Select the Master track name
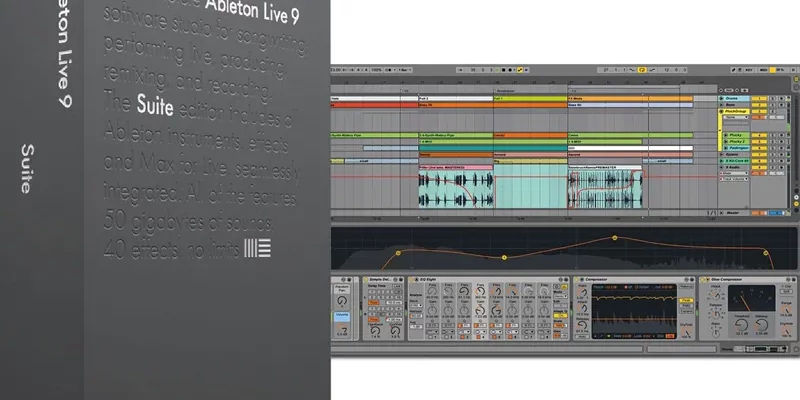The width and height of the screenshot is (800, 400). (733, 213)
